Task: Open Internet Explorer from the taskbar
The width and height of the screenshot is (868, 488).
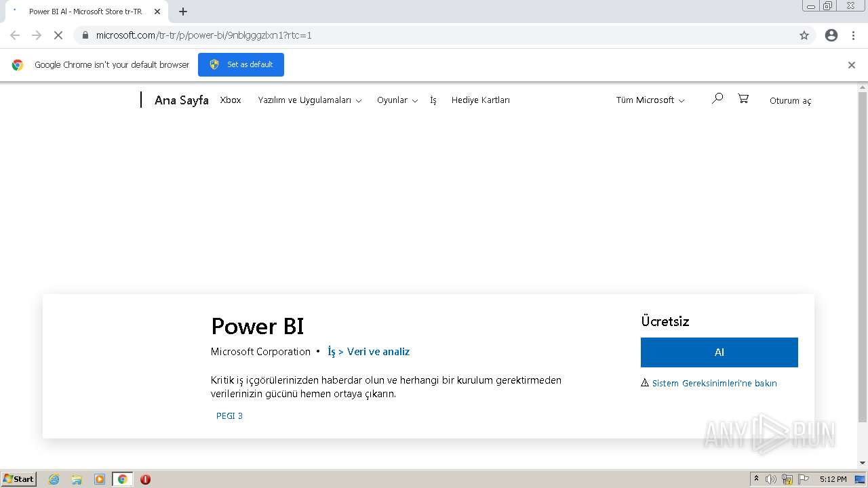Action: pos(54,479)
